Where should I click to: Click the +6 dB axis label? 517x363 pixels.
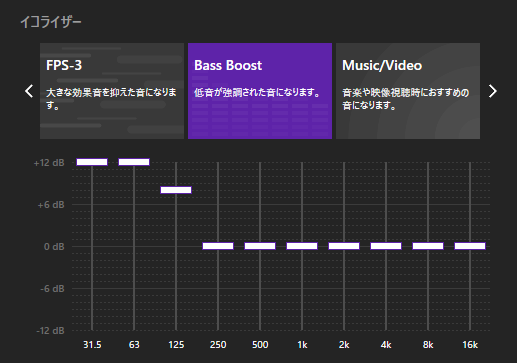51,205
